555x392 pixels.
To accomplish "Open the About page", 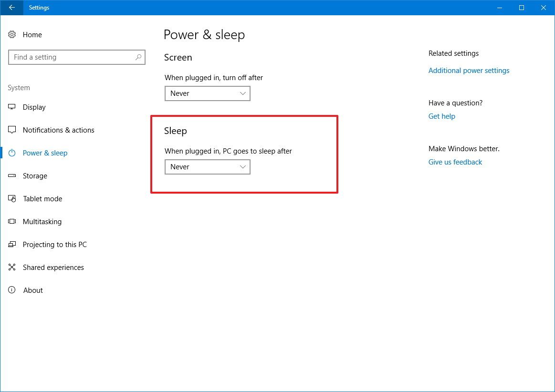I will [33, 290].
